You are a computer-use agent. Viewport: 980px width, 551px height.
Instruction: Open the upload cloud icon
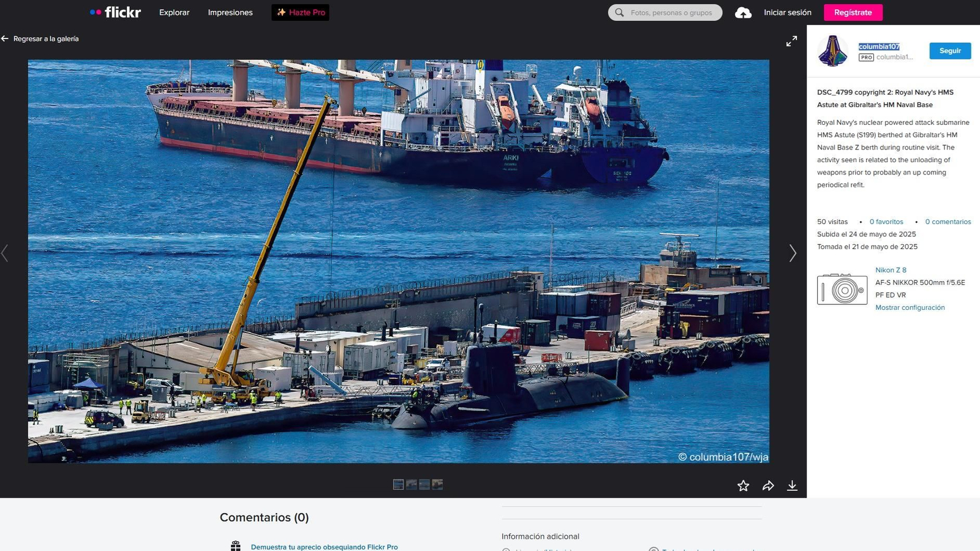pos(743,12)
